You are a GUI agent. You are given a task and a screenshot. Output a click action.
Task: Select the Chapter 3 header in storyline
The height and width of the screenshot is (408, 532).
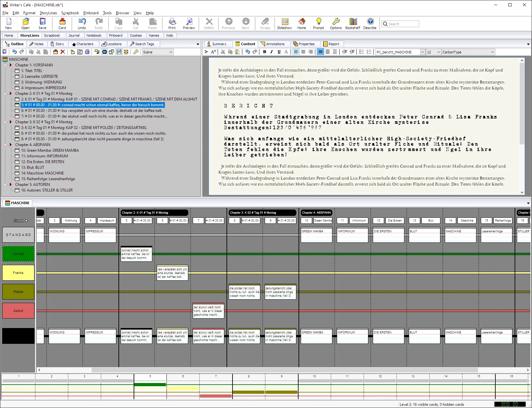[262, 213]
